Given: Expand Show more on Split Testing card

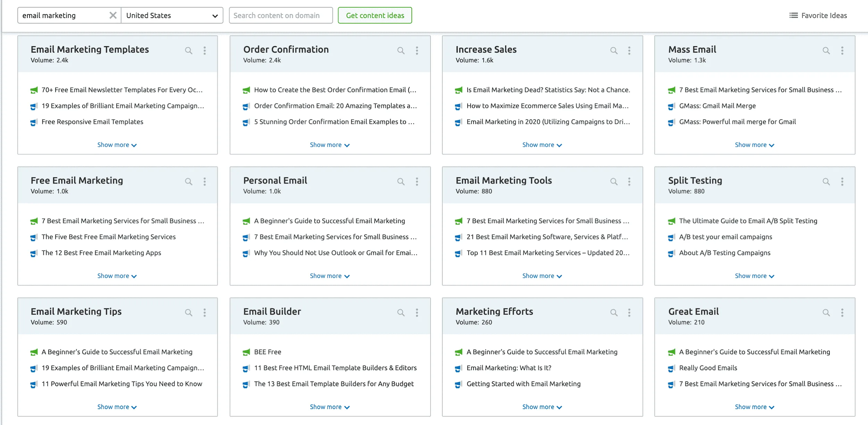Looking at the screenshot, I should coord(754,276).
